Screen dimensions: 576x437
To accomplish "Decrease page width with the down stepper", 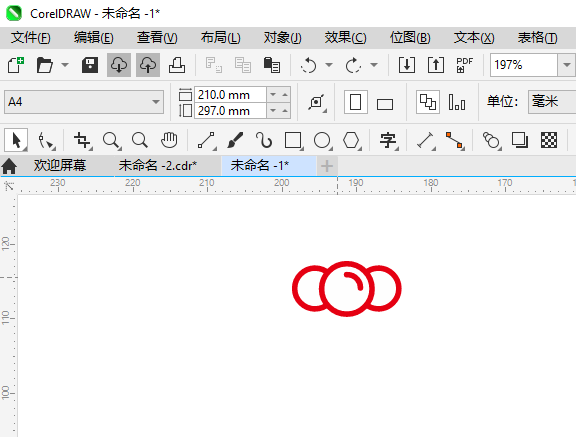I will [273, 95].
